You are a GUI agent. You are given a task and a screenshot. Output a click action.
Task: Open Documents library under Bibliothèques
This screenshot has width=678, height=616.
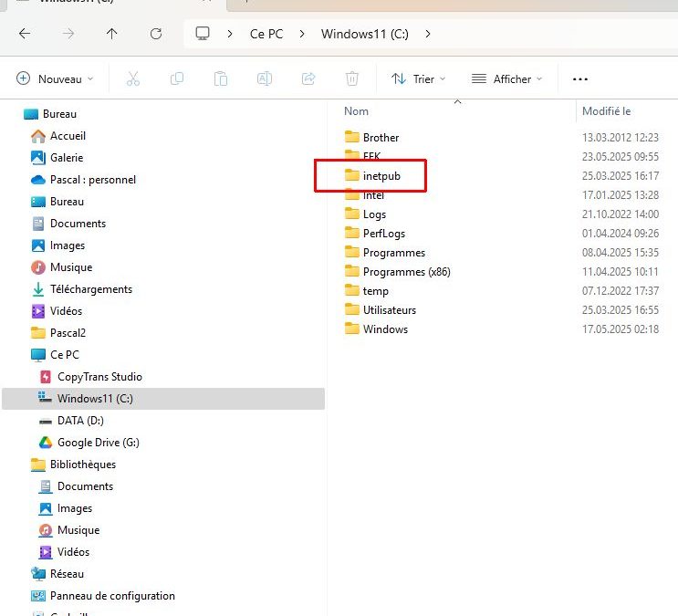point(85,486)
